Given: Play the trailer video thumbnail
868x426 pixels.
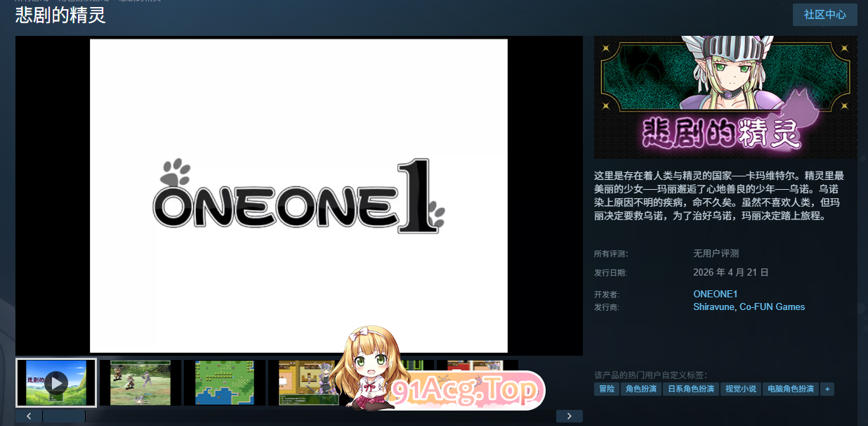Looking at the screenshot, I should [x=56, y=382].
